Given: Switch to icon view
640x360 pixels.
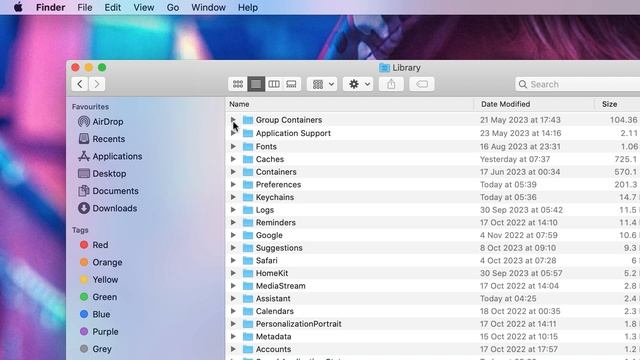Looking at the screenshot, I should pos(238,84).
